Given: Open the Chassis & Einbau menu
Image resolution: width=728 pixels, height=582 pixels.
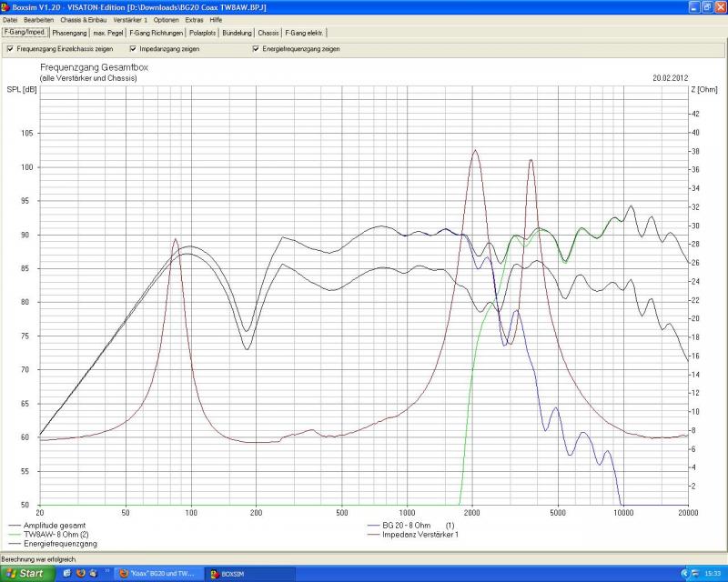Looking at the screenshot, I should [x=85, y=19].
